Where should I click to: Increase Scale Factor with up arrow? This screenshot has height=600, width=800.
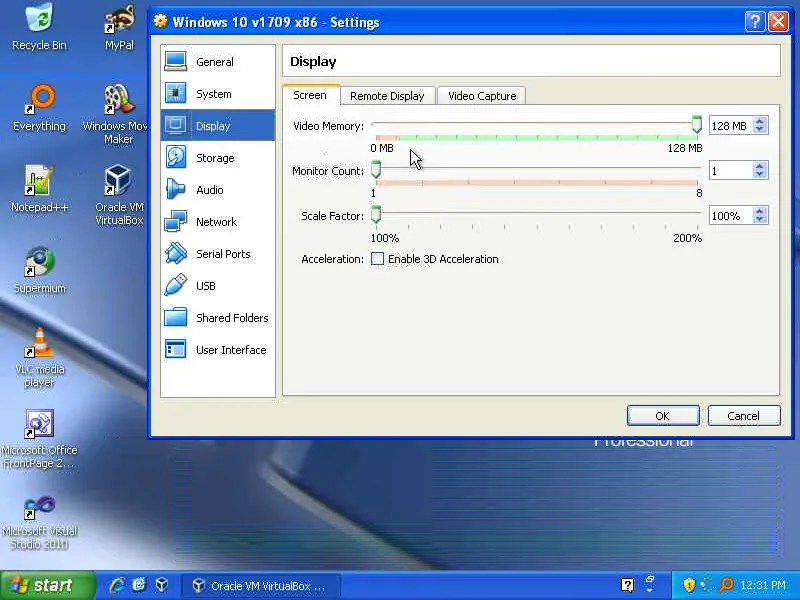(760, 212)
